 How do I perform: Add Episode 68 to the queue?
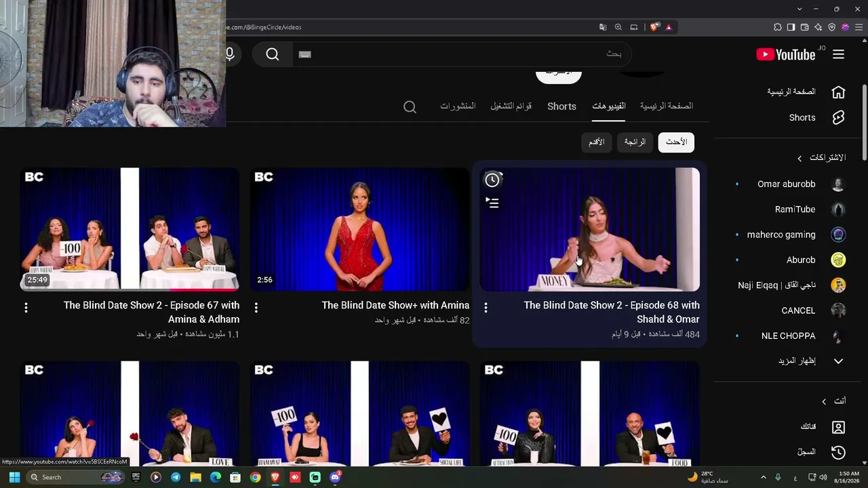click(492, 203)
